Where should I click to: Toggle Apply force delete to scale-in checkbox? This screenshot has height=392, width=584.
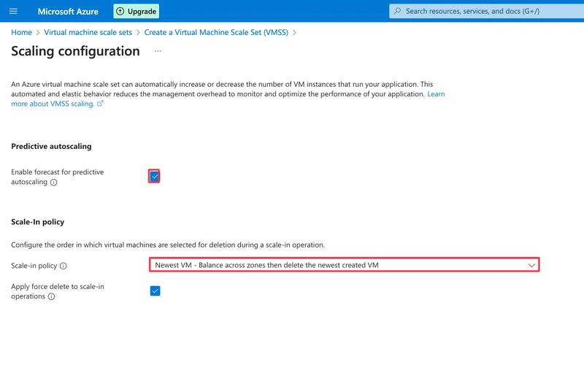(x=155, y=291)
